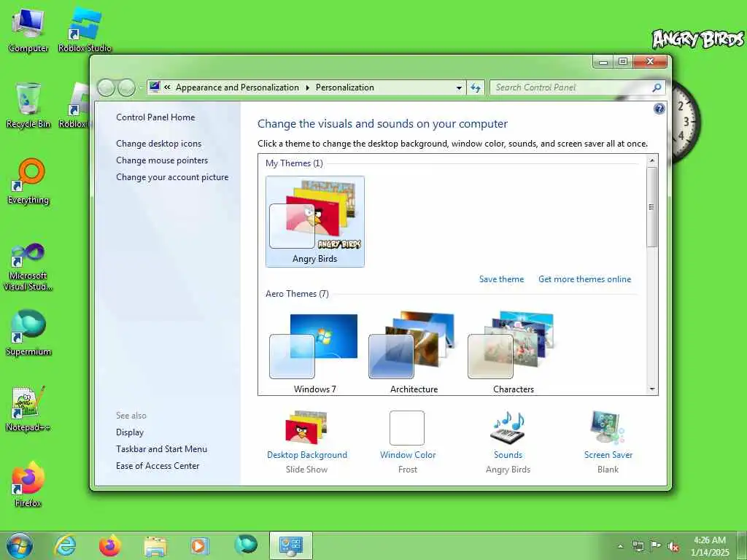Launch Internet Explorer from the taskbar
Viewport: 747px width, 560px height.
(65, 545)
